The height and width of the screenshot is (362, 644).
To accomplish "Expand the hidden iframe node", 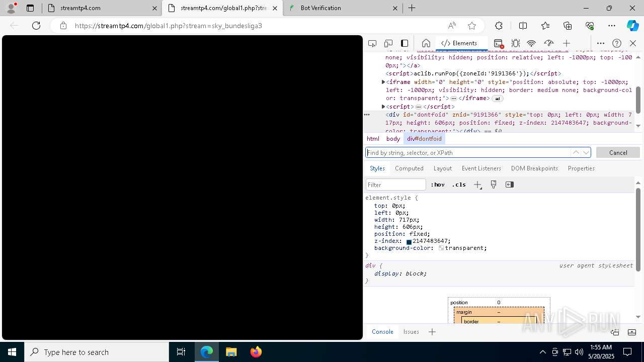I will 383,82.
